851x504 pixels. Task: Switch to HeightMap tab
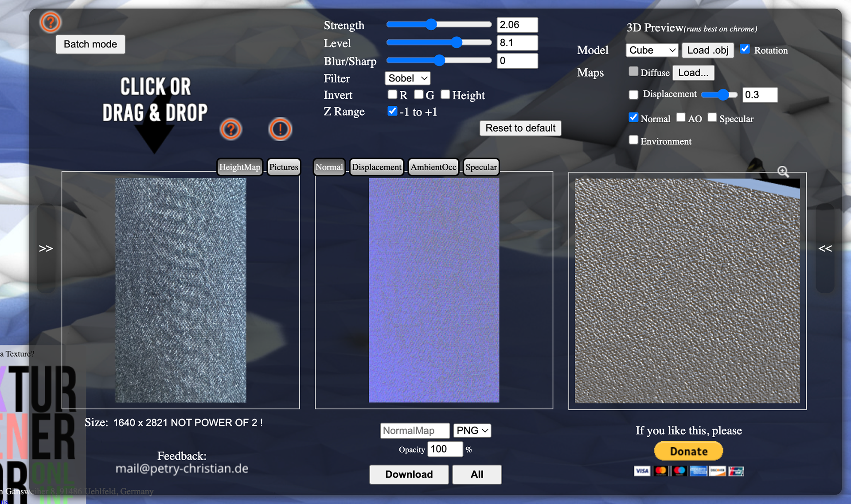240,167
